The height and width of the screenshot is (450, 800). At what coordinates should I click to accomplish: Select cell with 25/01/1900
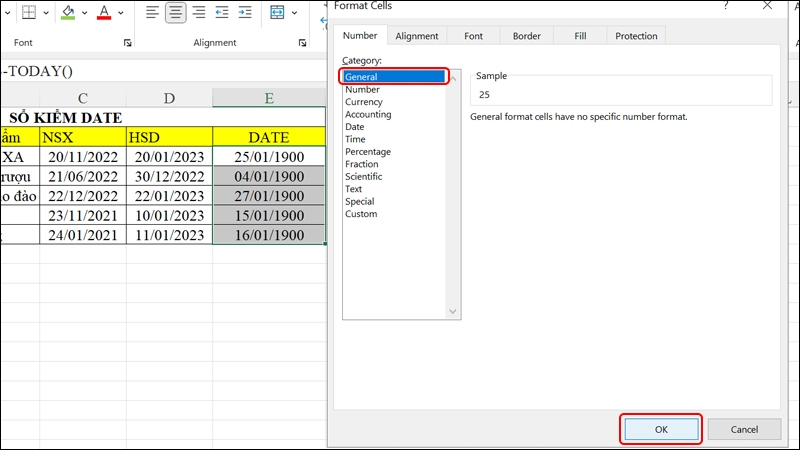(x=269, y=157)
